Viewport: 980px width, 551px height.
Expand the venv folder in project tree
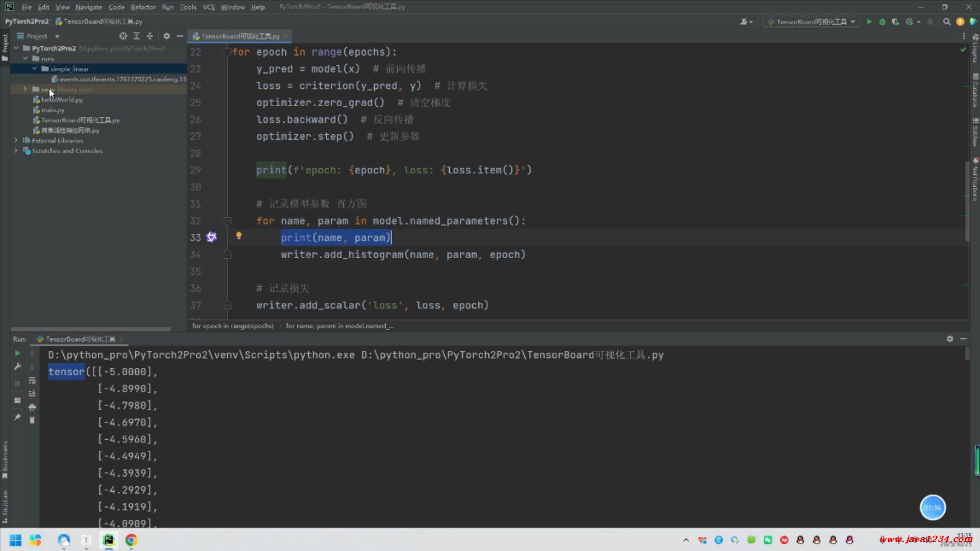25,89
